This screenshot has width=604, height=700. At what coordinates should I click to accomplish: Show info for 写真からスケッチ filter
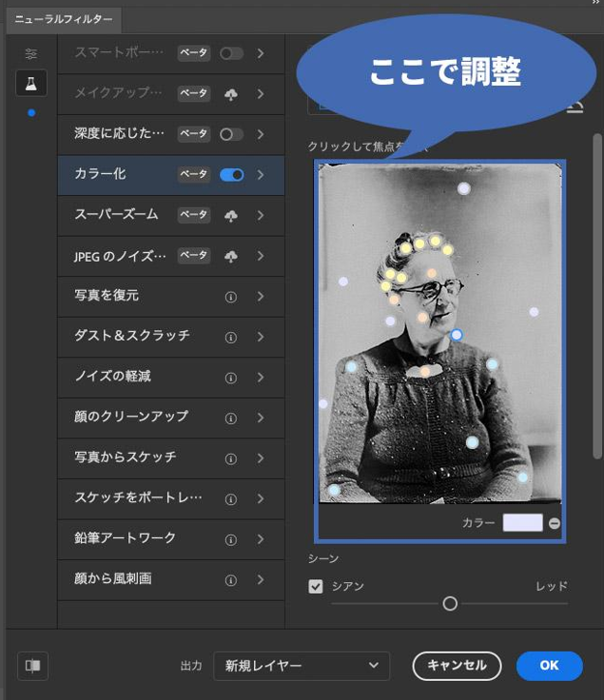pos(231,458)
